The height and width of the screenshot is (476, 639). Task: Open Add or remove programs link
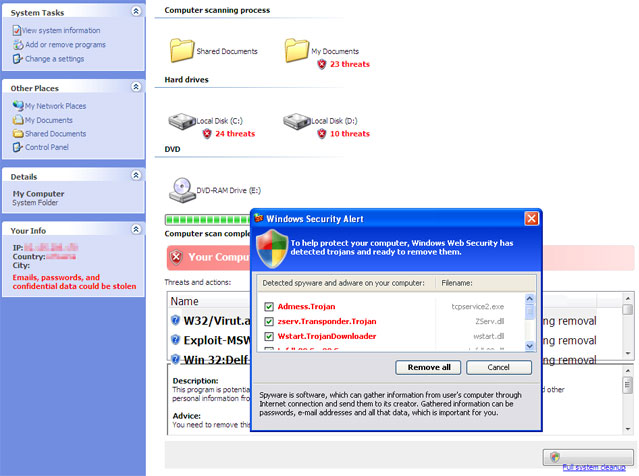[x=65, y=44]
